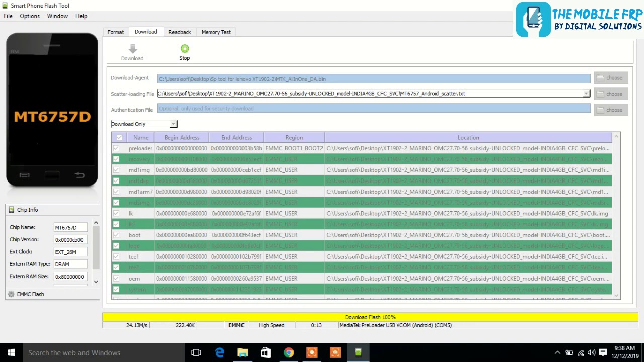Image resolution: width=644 pixels, height=362 pixels.
Task: Click the Name column header
Action: (x=141, y=137)
